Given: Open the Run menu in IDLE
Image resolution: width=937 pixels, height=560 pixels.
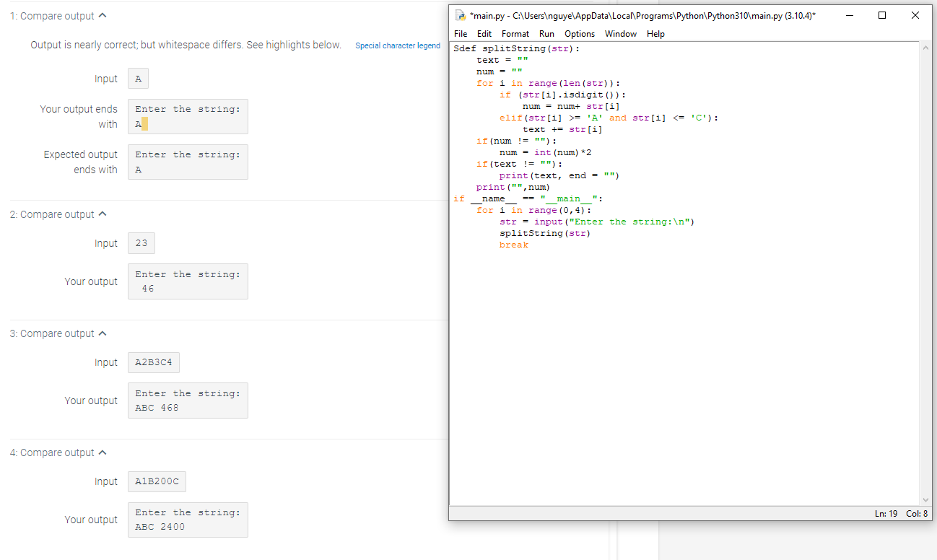Looking at the screenshot, I should coord(546,33).
